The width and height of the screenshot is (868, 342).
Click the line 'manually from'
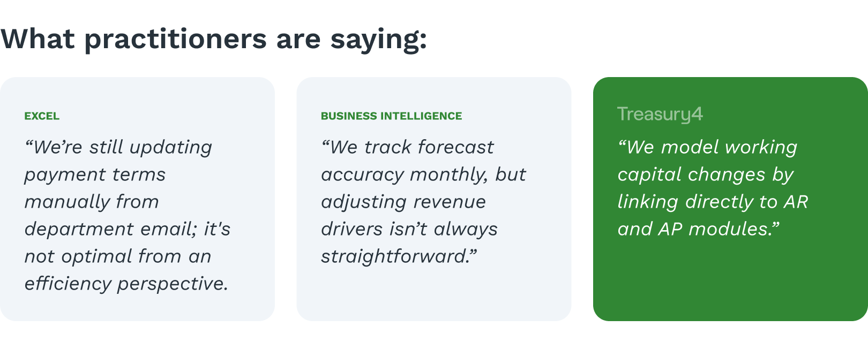[x=92, y=202]
